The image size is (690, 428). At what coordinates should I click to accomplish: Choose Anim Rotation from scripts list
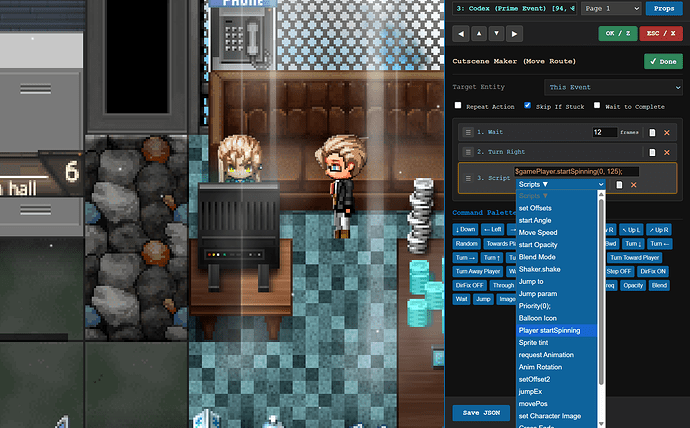coord(557,367)
